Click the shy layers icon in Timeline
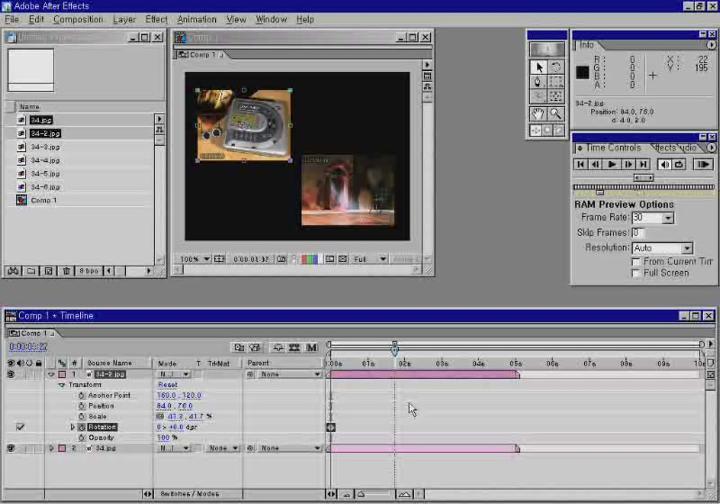The width and height of the screenshot is (720, 504). [278, 347]
